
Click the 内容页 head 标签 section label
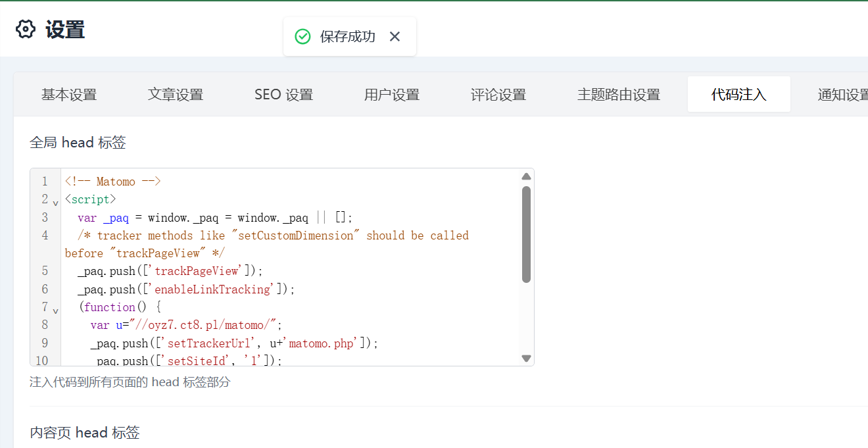tap(85, 432)
